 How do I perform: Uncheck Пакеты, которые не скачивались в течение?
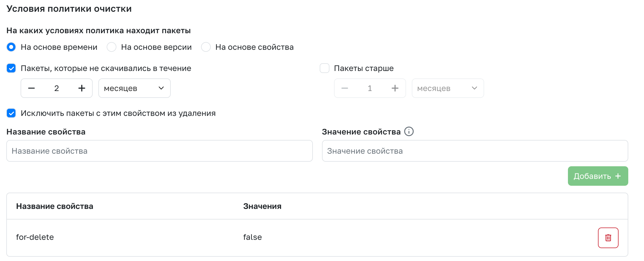pyautogui.click(x=11, y=68)
